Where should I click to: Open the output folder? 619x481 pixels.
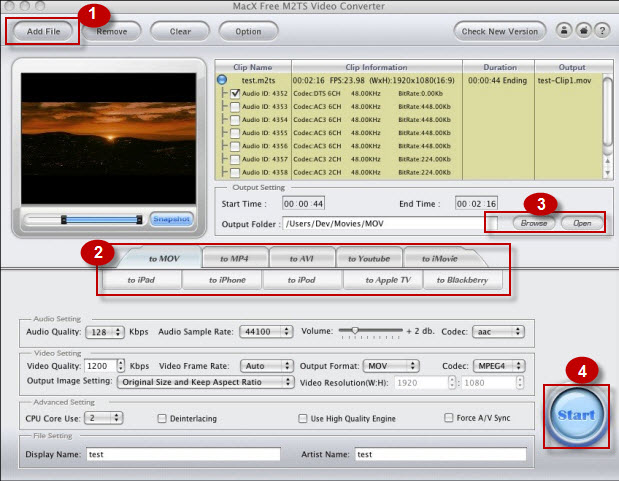point(582,223)
